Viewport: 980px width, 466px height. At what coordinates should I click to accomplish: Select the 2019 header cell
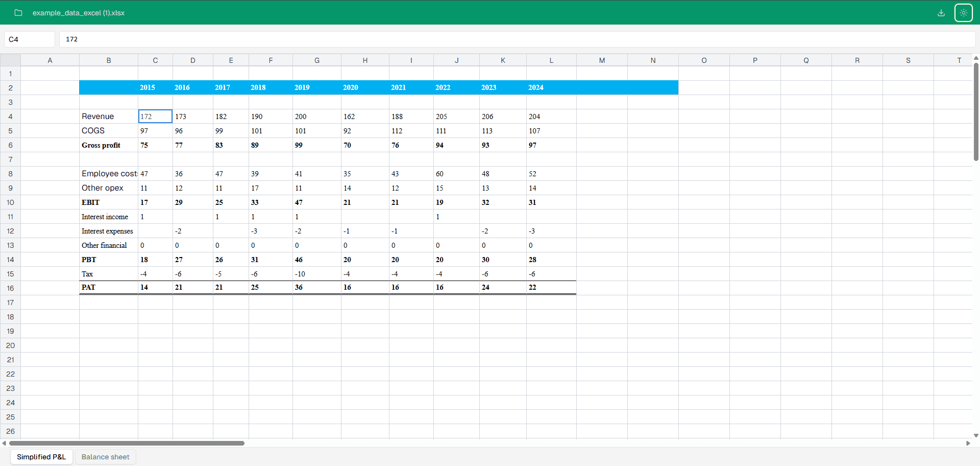click(x=316, y=87)
